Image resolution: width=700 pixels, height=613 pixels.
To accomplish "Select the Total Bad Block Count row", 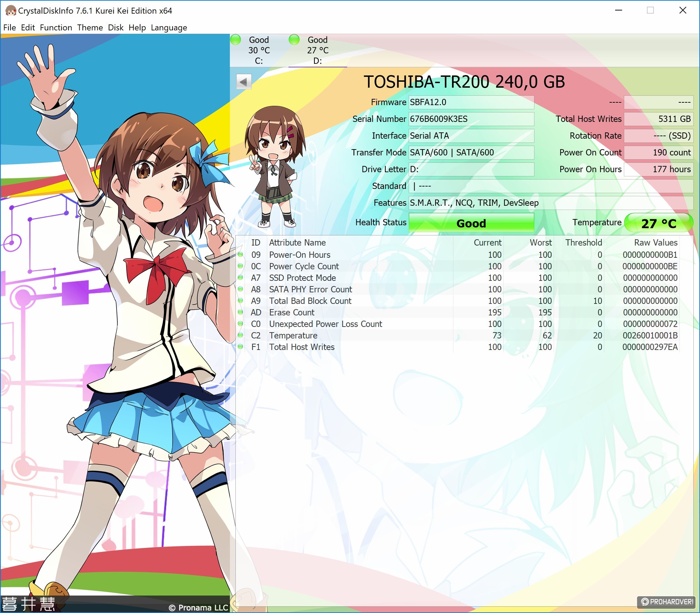I will click(458, 301).
